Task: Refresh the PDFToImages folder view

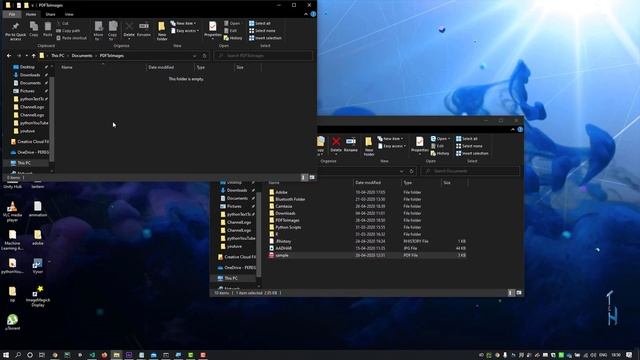Action: (204, 56)
